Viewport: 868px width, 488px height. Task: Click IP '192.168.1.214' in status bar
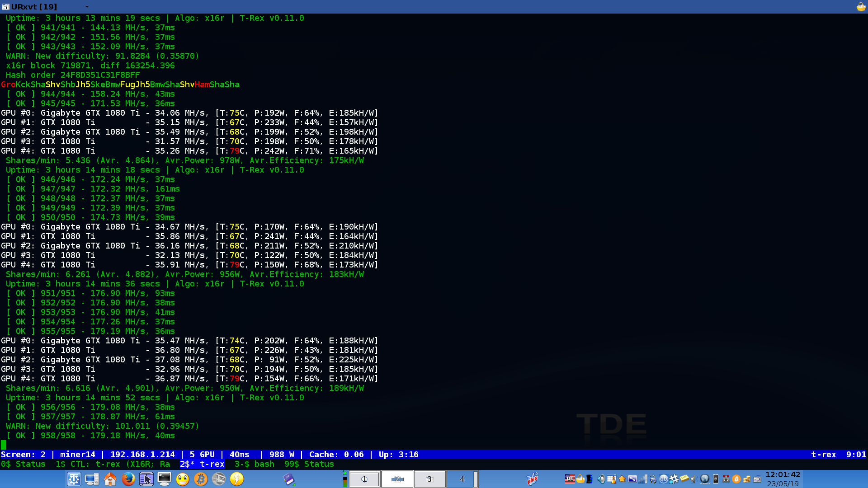click(x=142, y=455)
